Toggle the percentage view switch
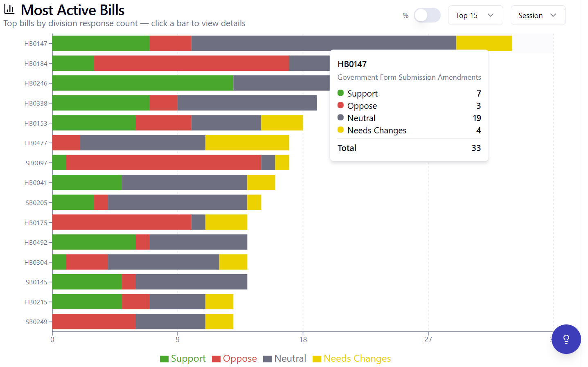588x367 pixels. [x=427, y=16]
